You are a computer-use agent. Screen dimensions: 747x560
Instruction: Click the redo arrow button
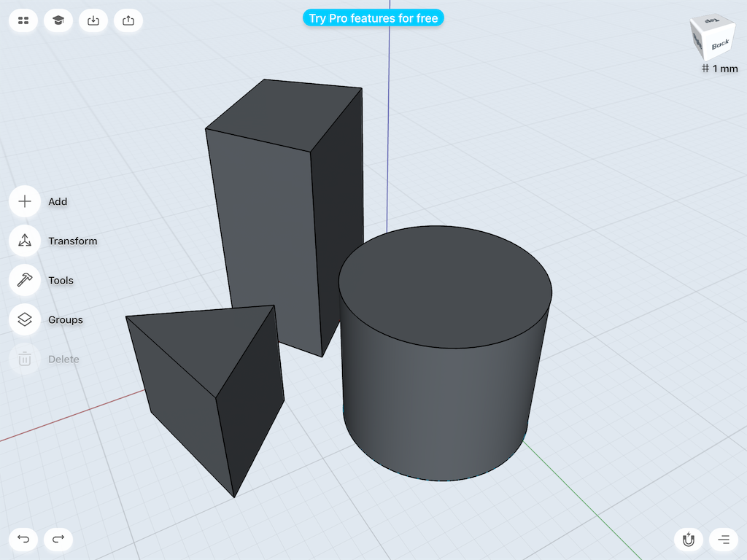[x=58, y=539]
